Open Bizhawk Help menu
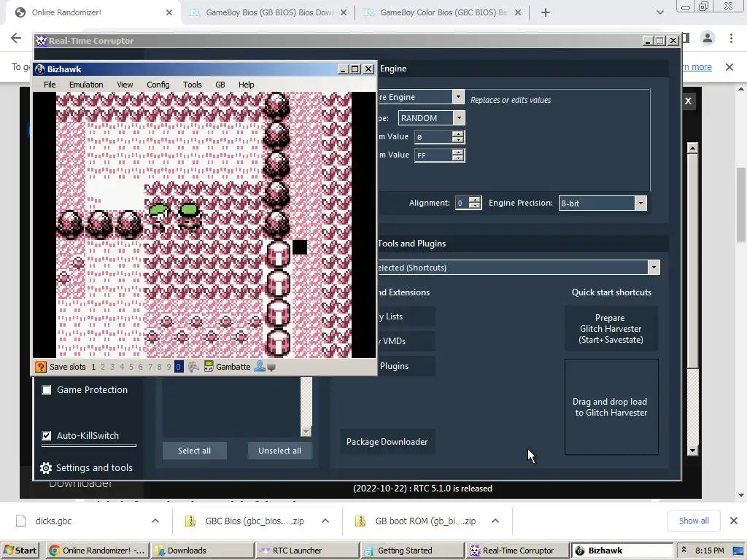The image size is (747, 560). (247, 85)
